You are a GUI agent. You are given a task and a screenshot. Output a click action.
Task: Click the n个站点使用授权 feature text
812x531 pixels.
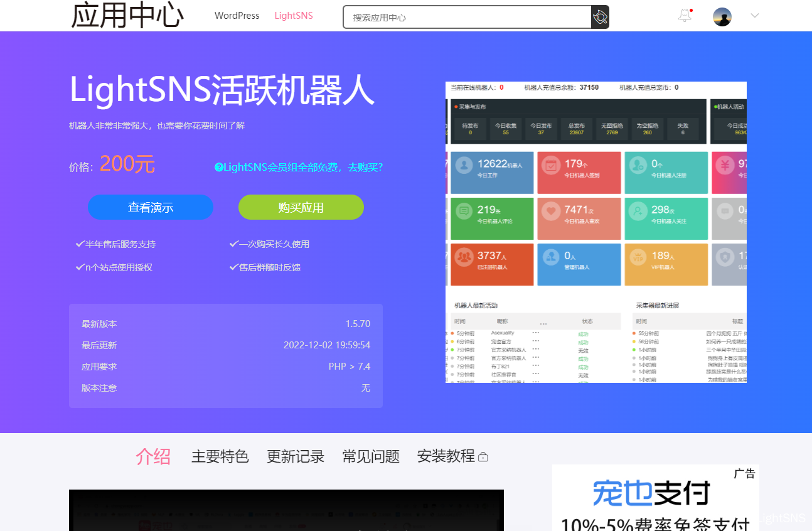coord(114,267)
